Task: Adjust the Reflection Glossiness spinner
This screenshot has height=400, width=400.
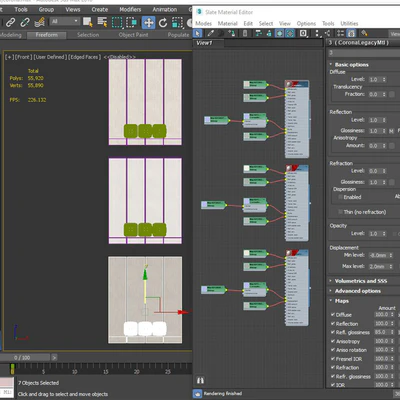Action: click(384, 131)
